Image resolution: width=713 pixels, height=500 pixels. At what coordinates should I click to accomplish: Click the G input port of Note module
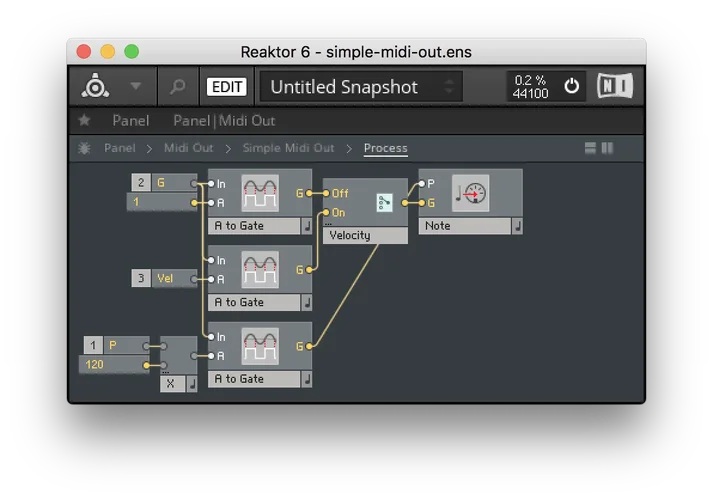422,203
